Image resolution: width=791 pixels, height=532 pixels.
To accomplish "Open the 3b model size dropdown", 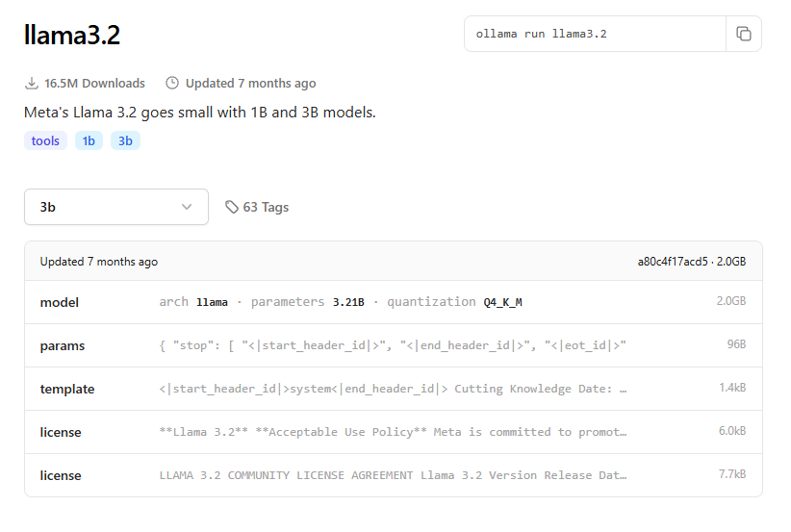I will (116, 207).
